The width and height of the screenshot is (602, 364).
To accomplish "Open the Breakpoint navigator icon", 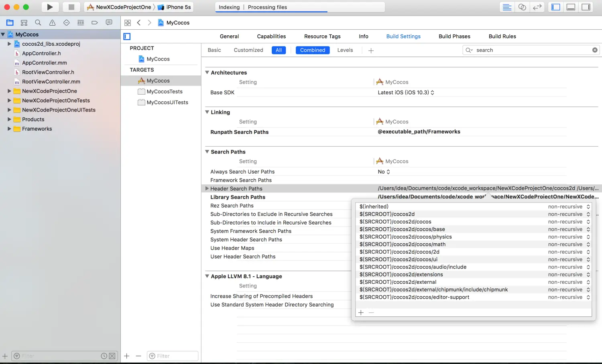I will (x=95, y=23).
